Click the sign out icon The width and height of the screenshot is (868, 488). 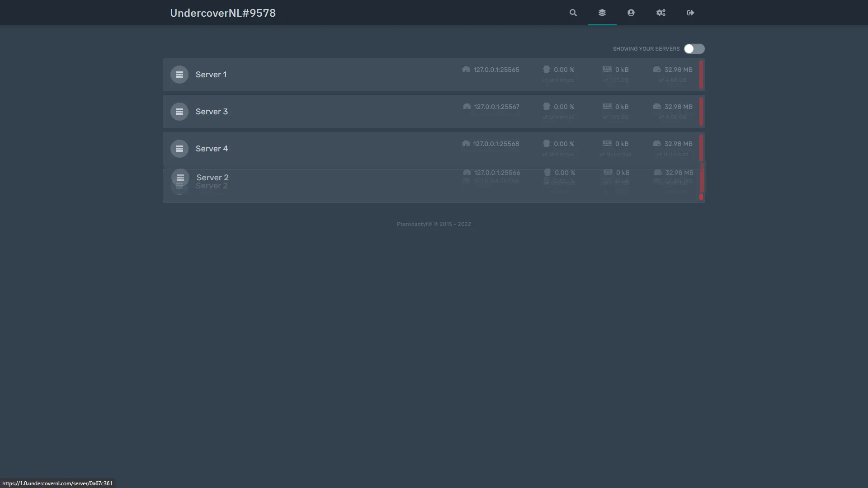pos(690,13)
